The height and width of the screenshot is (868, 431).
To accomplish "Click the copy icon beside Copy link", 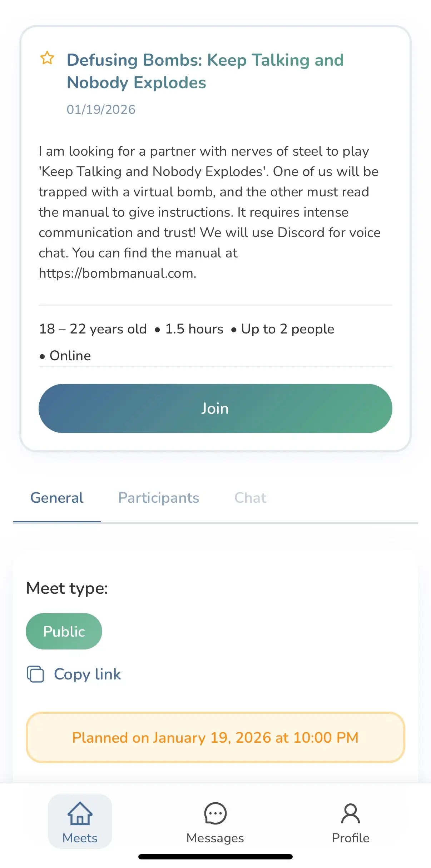I will (35, 674).
